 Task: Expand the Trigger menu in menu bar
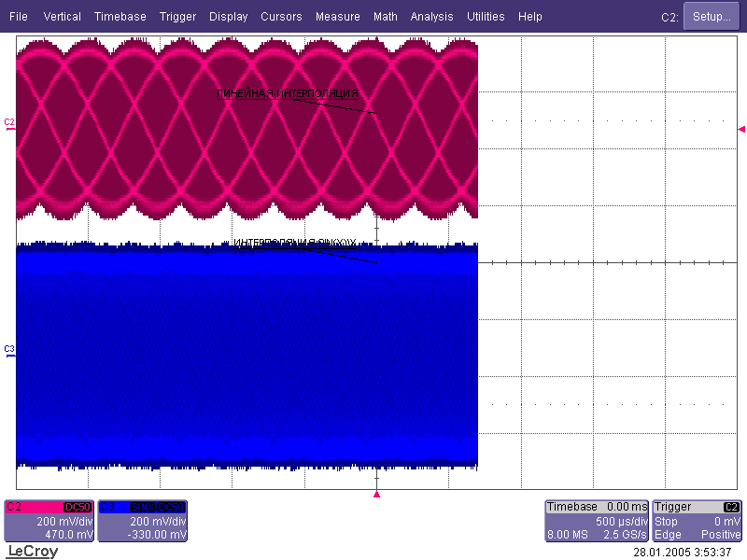click(x=177, y=17)
